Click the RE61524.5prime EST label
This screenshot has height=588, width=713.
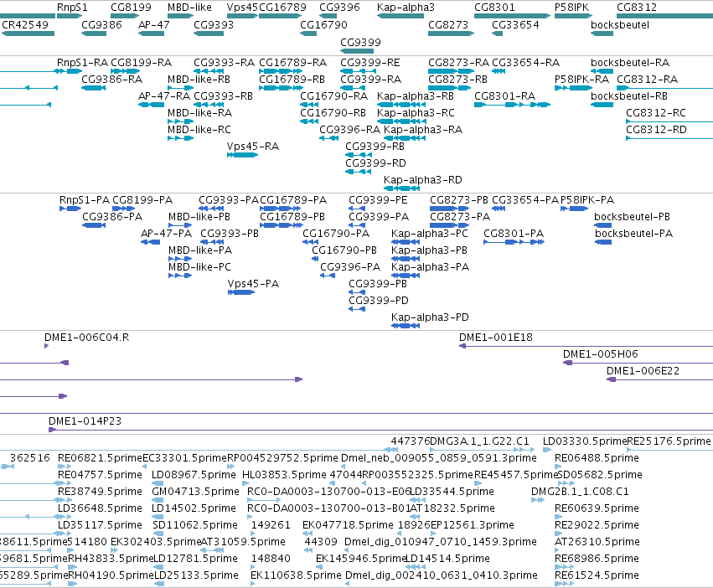[x=597, y=575]
